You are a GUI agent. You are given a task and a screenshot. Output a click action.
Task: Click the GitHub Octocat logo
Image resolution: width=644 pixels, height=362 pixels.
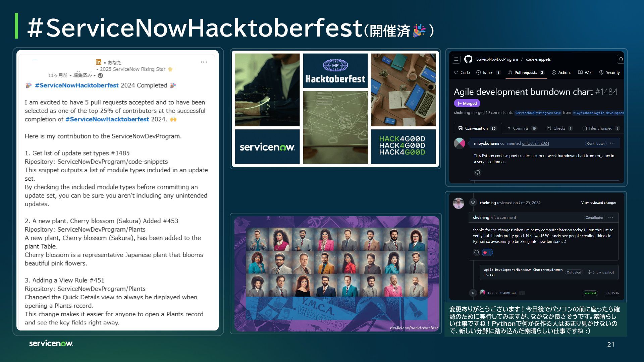point(468,59)
